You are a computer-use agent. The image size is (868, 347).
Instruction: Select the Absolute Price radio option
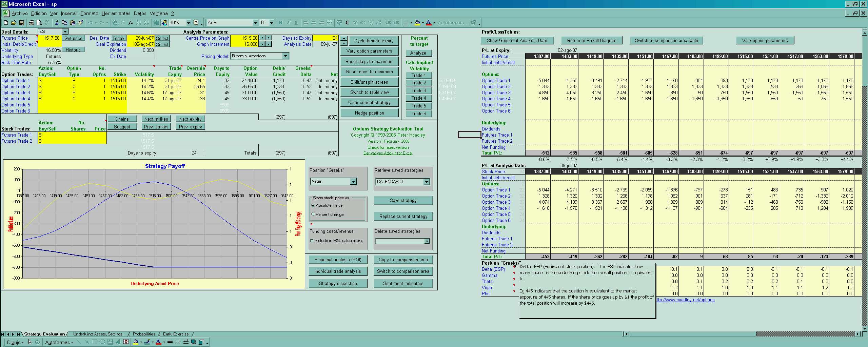(x=313, y=205)
